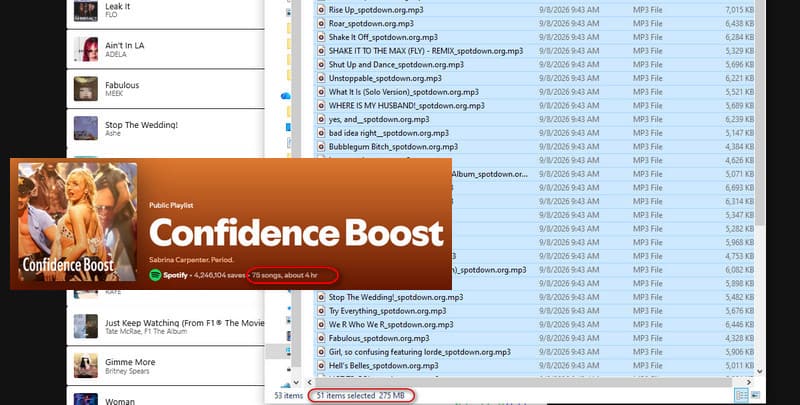Click navigation pane scroll down arrow
The width and height of the screenshot is (800, 405).
[295, 382]
